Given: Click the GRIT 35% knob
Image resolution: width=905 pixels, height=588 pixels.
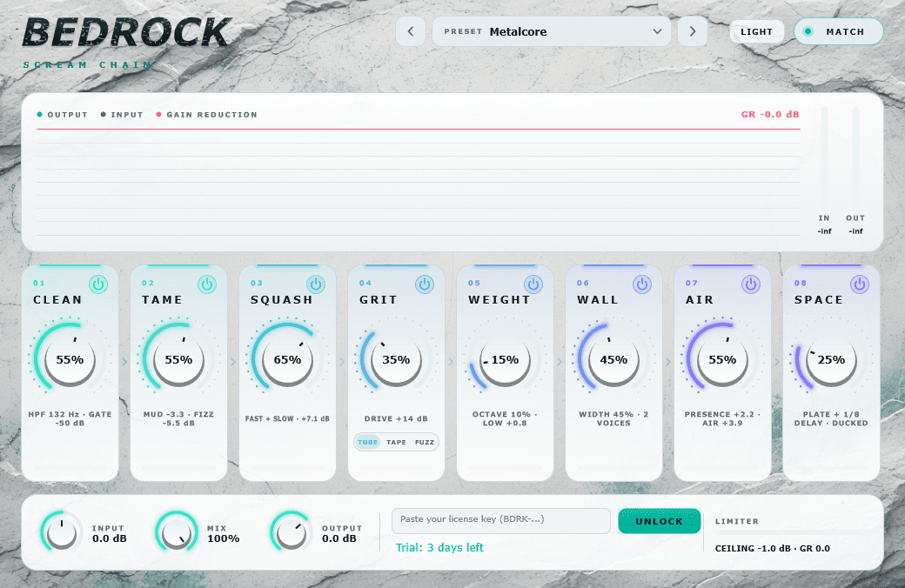Looking at the screenshot, I should 396,360.
